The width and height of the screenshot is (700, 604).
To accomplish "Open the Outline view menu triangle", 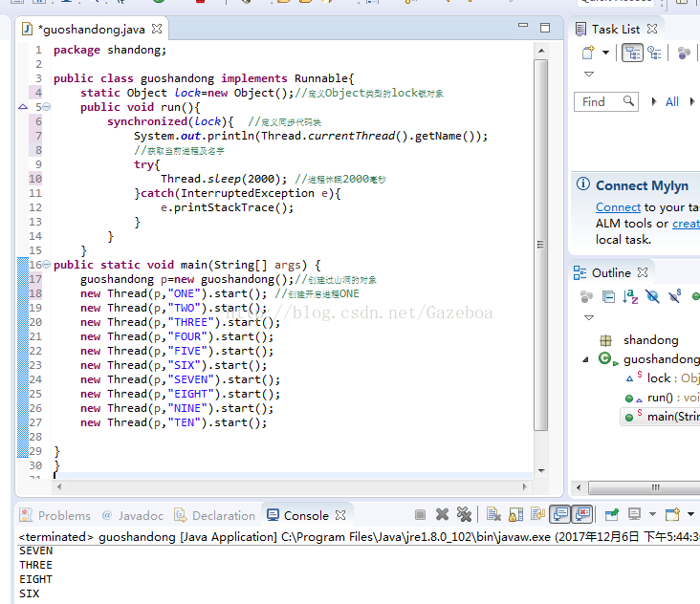I will [589, 316].
